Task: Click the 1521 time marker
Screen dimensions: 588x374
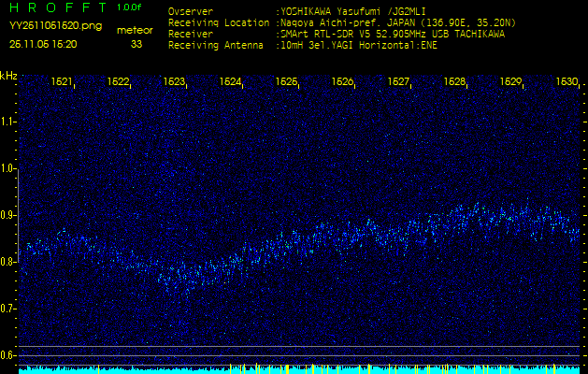Action: pos(62,82)
